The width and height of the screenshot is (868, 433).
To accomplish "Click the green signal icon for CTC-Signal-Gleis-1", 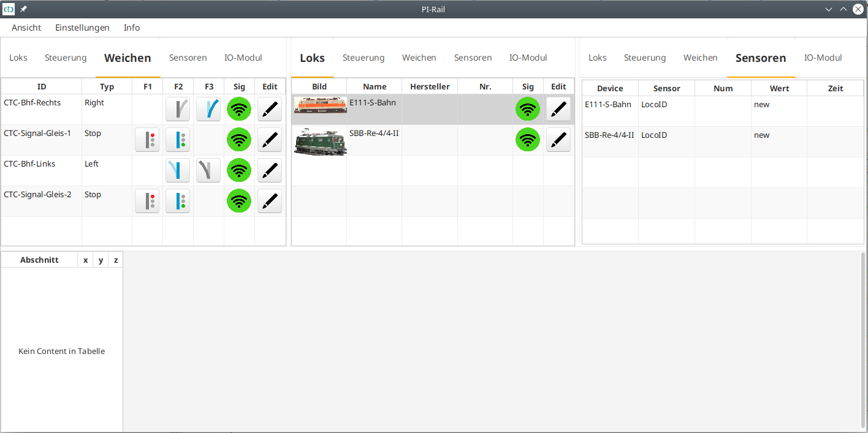I will tap(239, 140).
